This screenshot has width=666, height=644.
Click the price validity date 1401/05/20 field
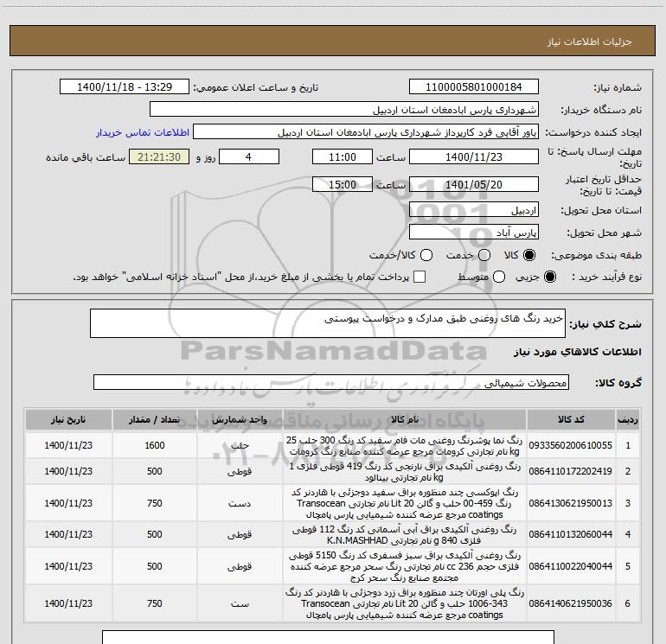474,184
